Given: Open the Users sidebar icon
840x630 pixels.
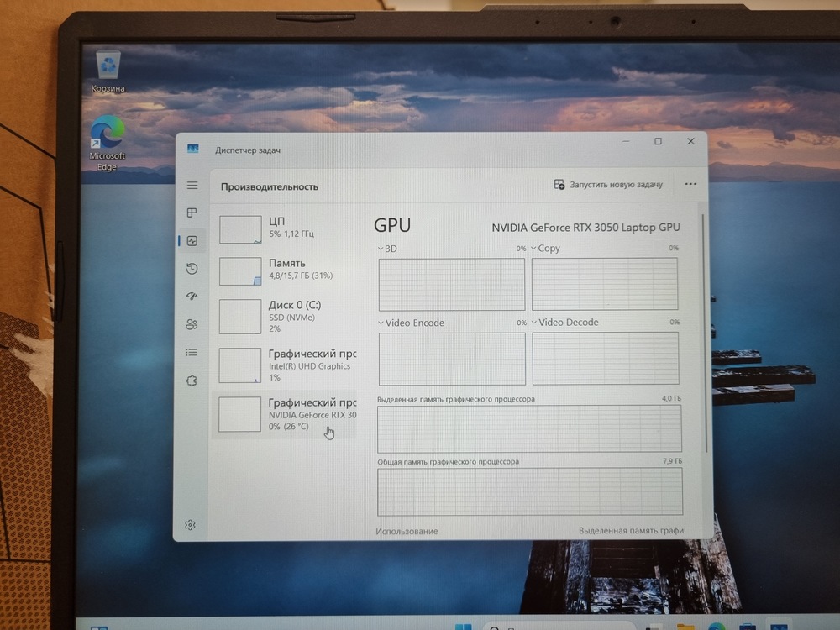Looking at the screenshot, I should click(x=192, y=324).
